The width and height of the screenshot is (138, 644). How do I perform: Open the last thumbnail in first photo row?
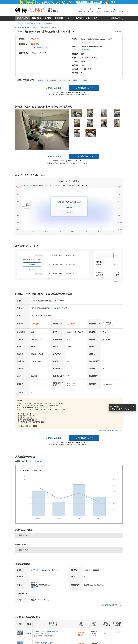117,113
